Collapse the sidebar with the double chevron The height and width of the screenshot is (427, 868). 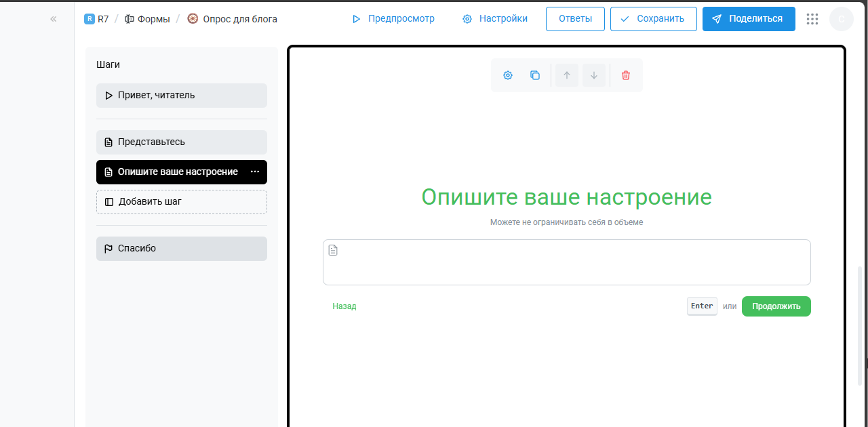tap(53, 19)
